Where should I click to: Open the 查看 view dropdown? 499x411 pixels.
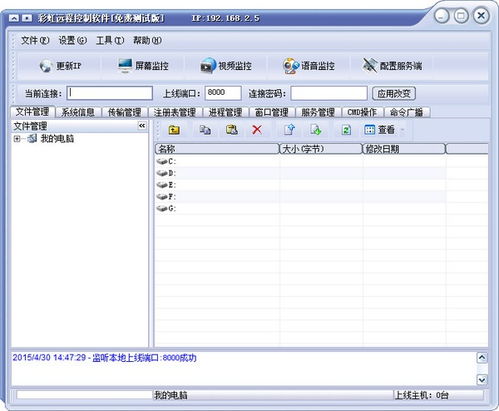[x=384, y=130]
